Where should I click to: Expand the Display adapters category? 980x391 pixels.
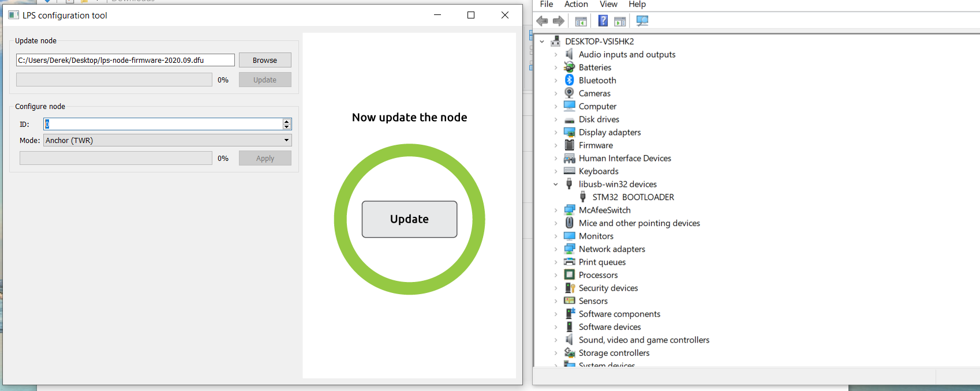pos(556,133)
